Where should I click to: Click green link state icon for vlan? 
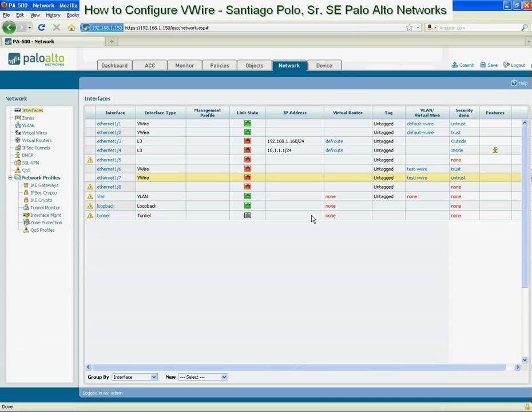[x=248, y=196]
